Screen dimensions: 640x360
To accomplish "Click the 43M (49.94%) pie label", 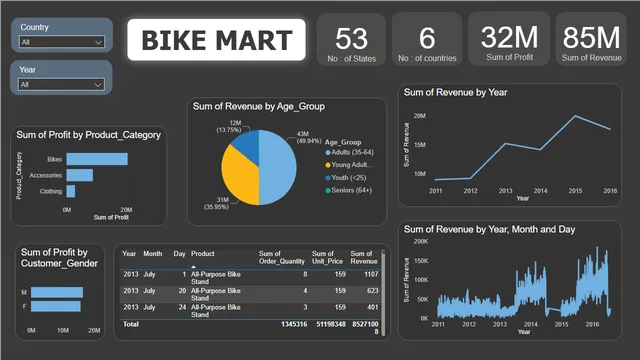I will click(x=309, y=138).
